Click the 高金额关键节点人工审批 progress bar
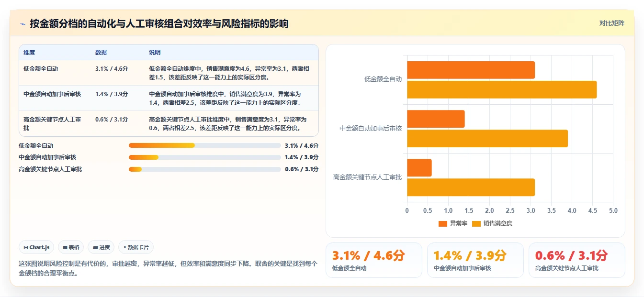The height and width of the screenshot is (297, 644). pos(204,169)
